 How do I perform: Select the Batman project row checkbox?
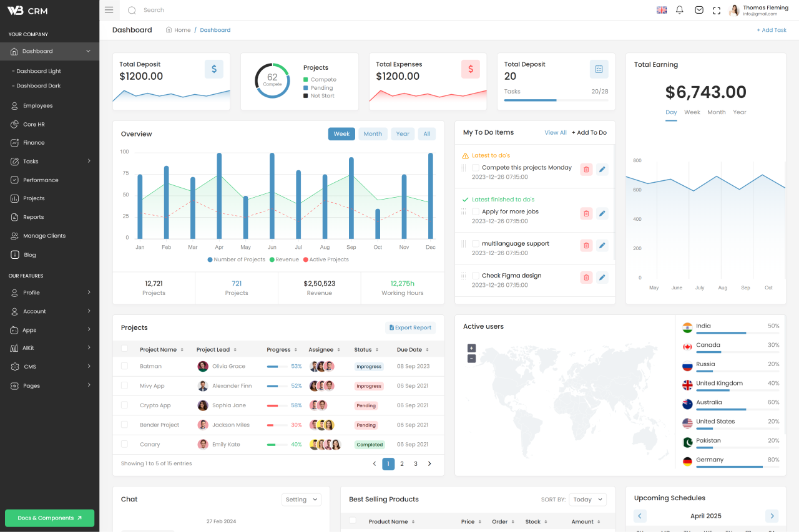(x=124, y=366)
